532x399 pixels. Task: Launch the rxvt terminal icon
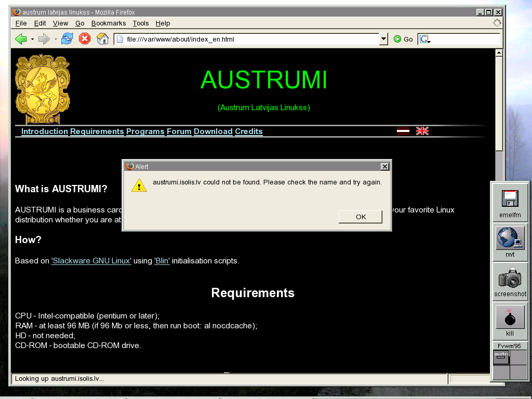point(510,242)
